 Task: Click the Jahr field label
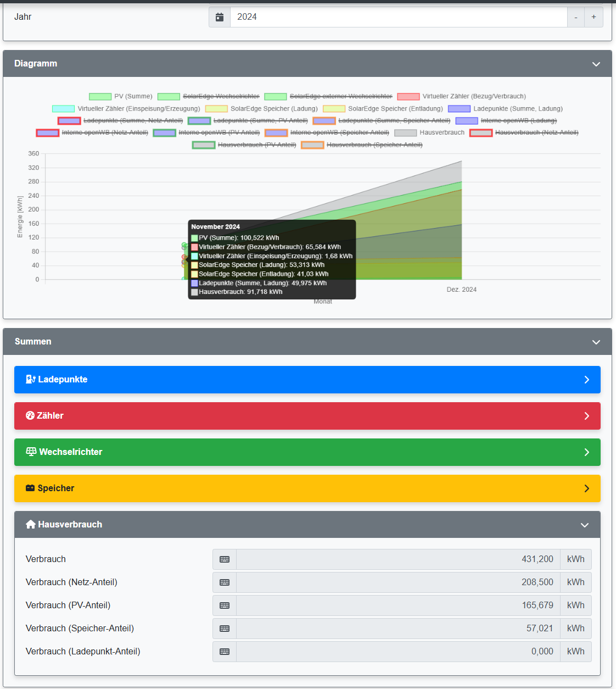point(23,17)
